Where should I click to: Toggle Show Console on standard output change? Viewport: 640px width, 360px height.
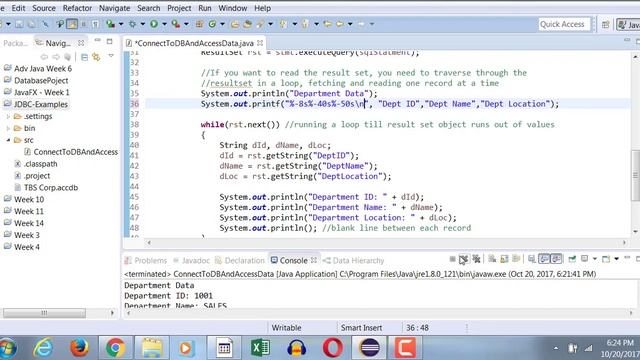click(544, 259)
